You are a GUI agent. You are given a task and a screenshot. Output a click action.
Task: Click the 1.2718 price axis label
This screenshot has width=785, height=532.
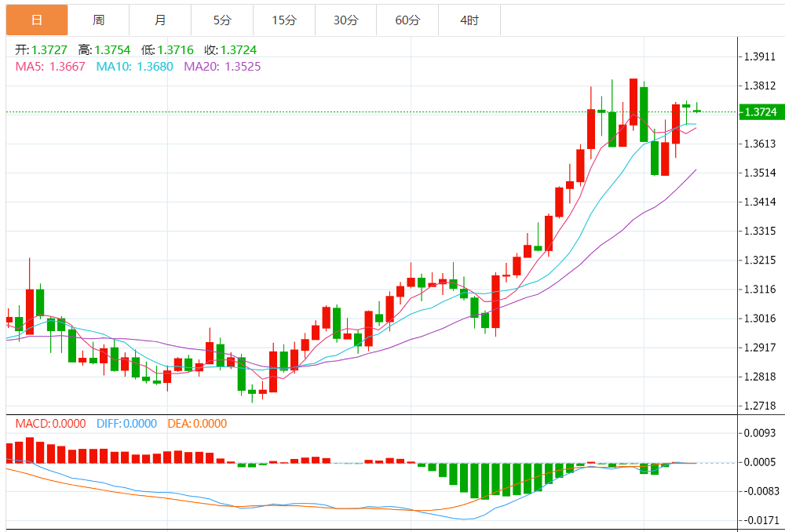[x=760, y=406]
